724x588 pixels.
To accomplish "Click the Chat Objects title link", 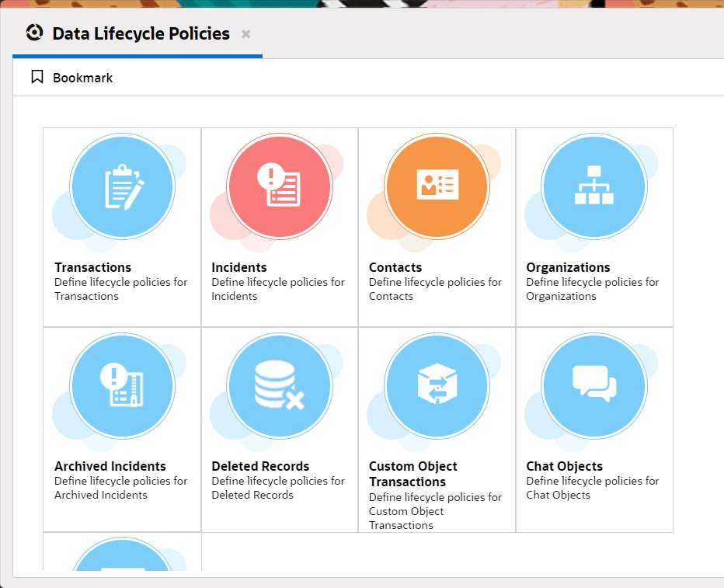I will point(564,466).
